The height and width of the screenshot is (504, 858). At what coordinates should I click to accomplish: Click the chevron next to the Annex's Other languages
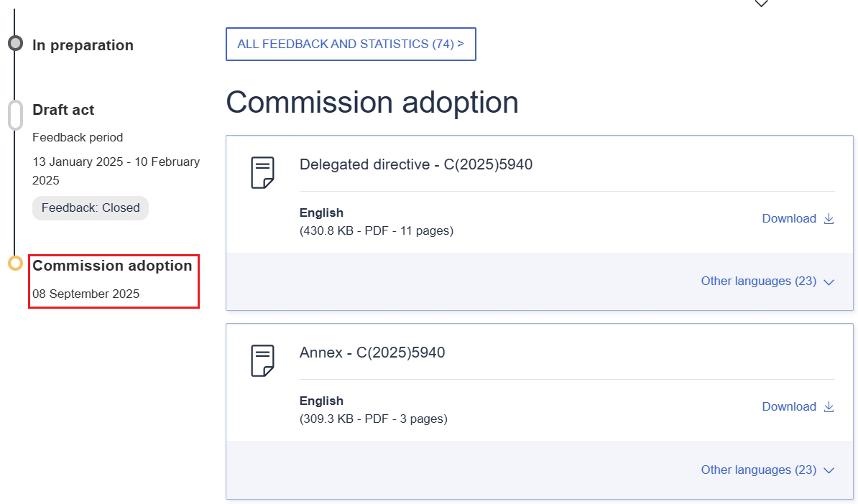pyautogui.click(x=829, y=471)
